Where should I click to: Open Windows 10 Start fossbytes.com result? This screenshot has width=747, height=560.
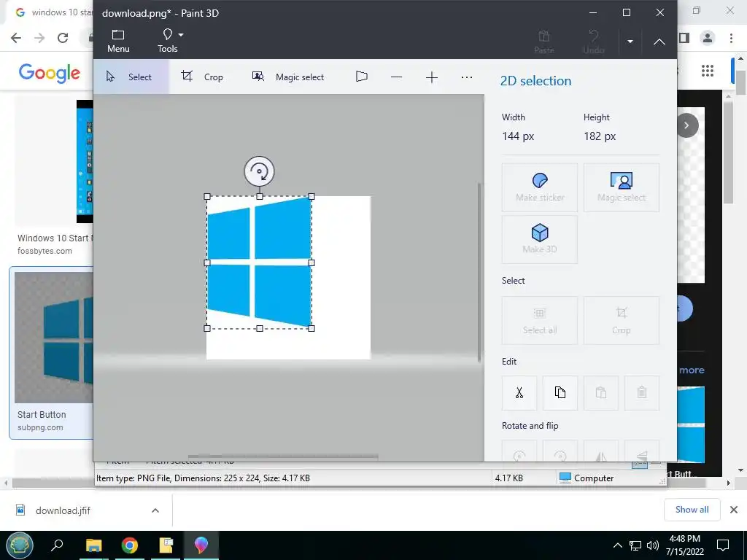pyautogui.click(x=54, y=177)
